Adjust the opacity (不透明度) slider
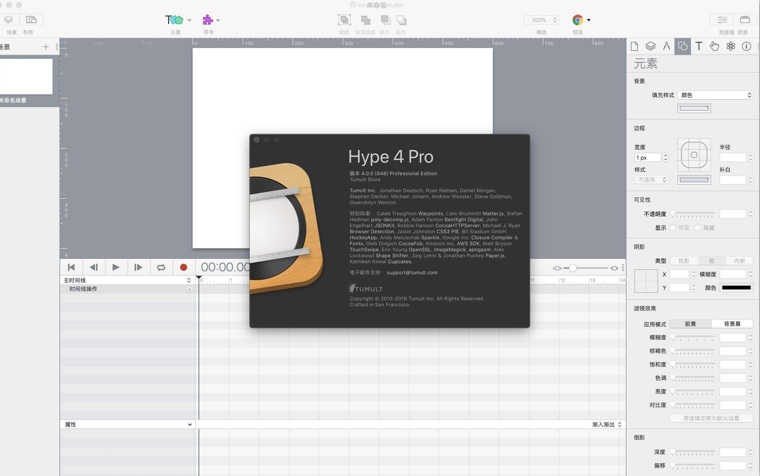 click(x=693, y=214)
